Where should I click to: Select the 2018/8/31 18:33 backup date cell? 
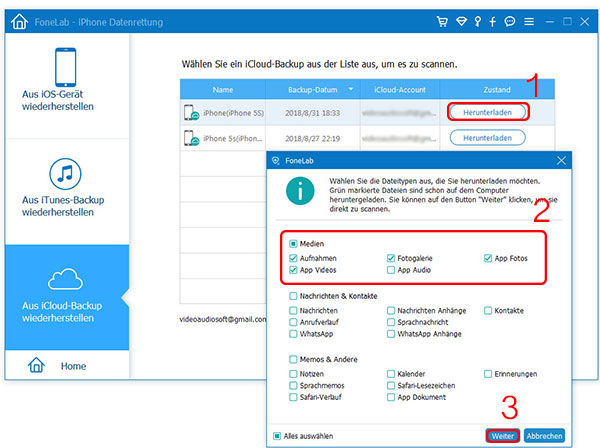pos(313,113)
